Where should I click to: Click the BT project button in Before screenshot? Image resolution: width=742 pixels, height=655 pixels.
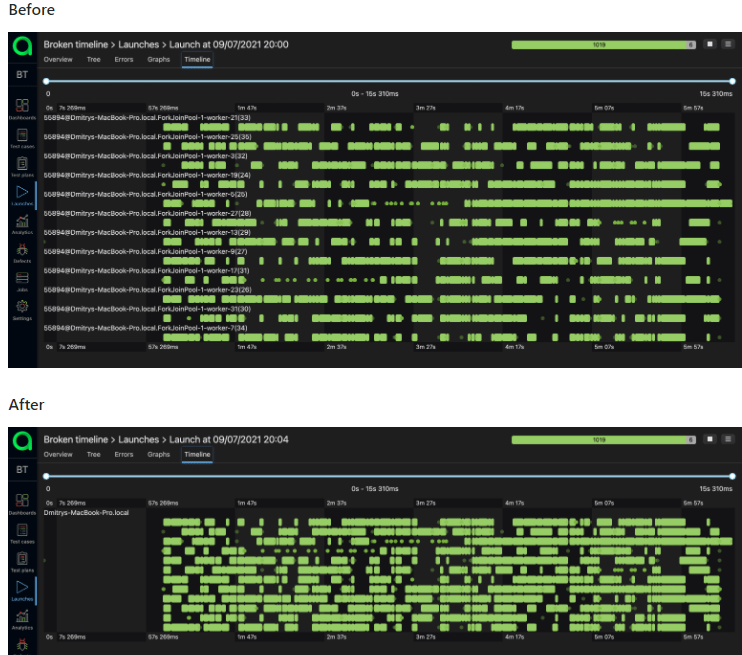point(22,75)
